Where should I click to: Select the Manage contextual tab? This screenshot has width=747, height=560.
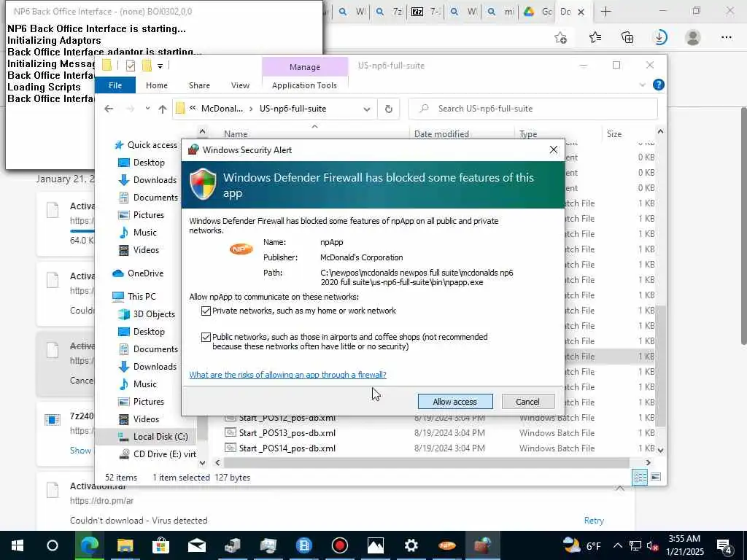pos(305,67)
